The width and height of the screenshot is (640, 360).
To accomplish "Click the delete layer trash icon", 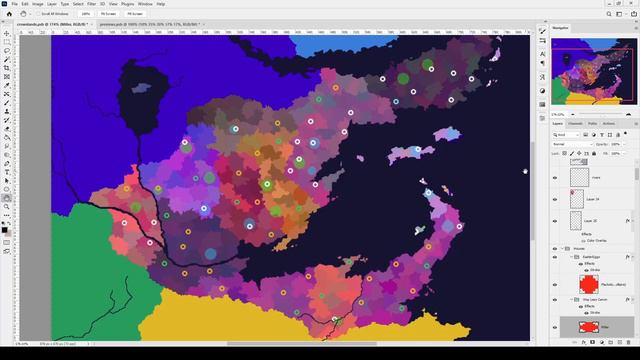I will (629, 342).
